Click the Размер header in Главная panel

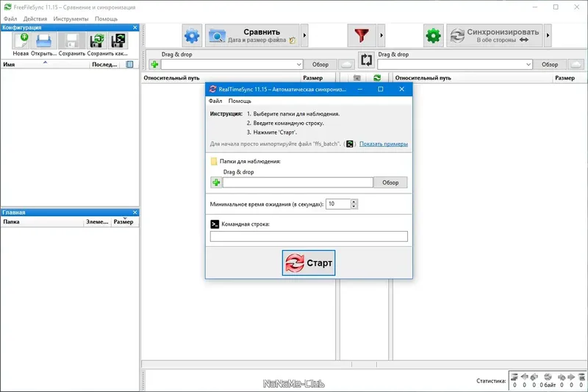click(x=123, y=221)
